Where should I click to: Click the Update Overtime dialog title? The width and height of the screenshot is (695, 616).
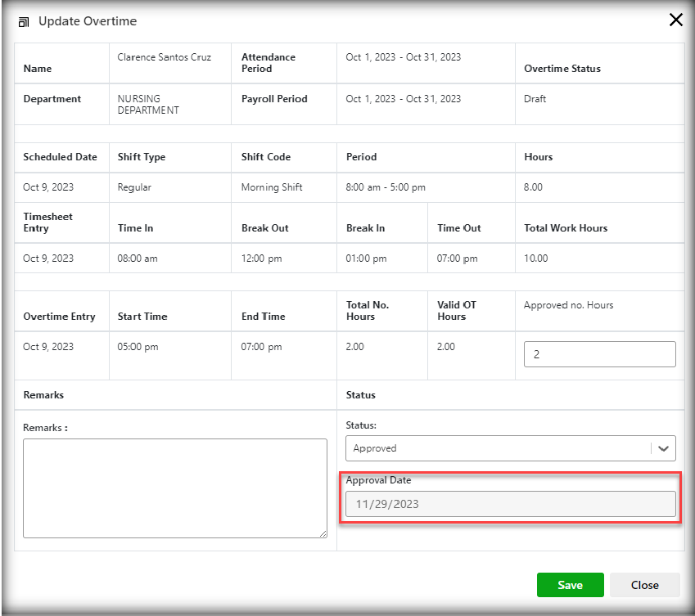pos(88,21)
